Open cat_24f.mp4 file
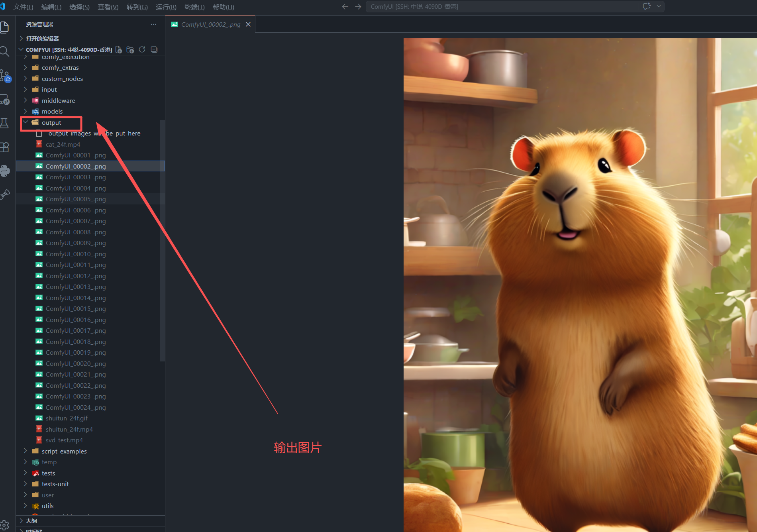 (90, 144)
